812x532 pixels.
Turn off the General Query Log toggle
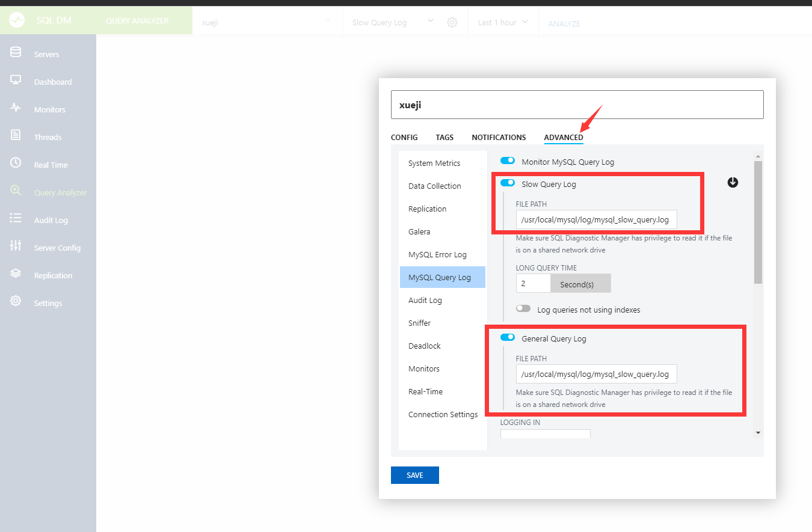tap(507, 337)
